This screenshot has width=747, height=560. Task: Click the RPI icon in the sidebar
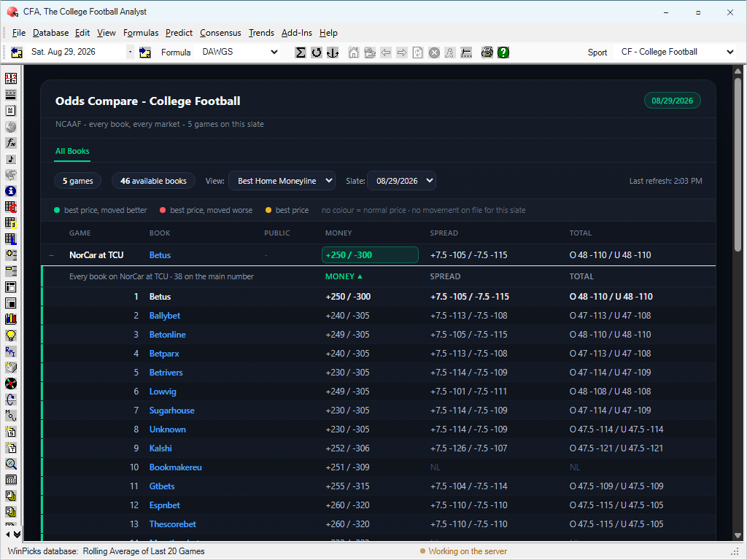click(x=11, y=351)
